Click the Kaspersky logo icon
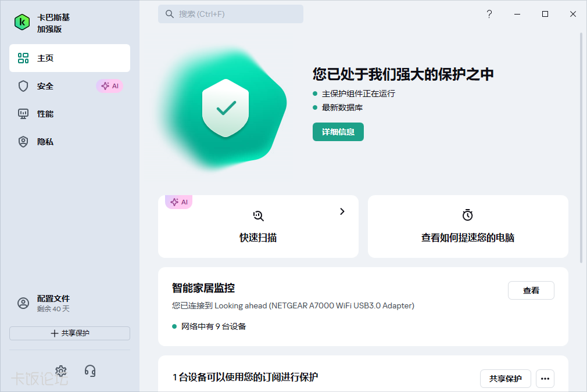Screen dimensions: 587x392 tap(22, 22)
